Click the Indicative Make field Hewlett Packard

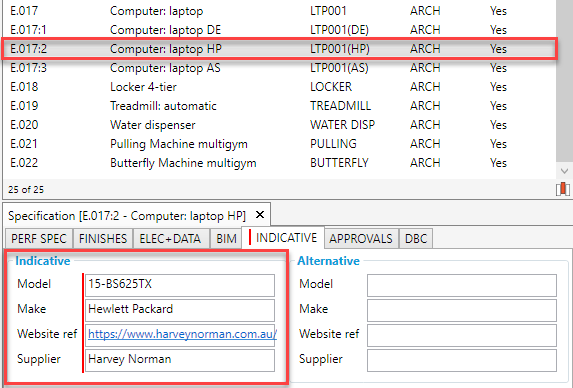180,310
